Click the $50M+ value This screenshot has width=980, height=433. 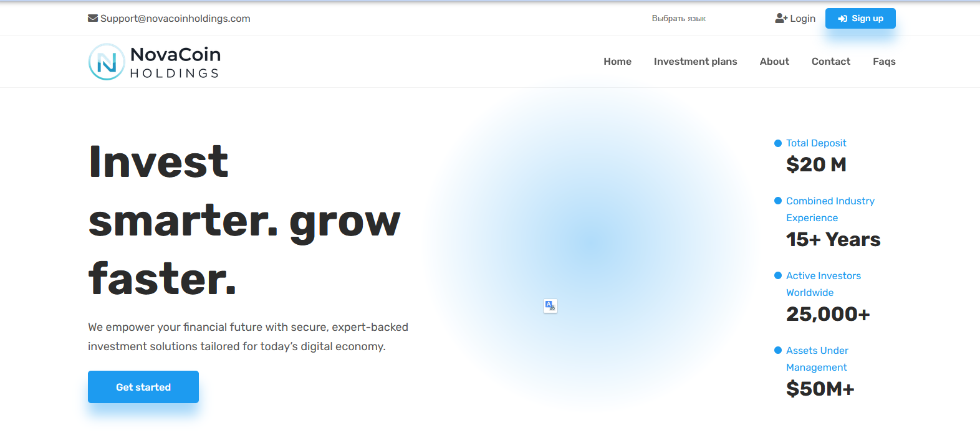[x=820, y=389]
